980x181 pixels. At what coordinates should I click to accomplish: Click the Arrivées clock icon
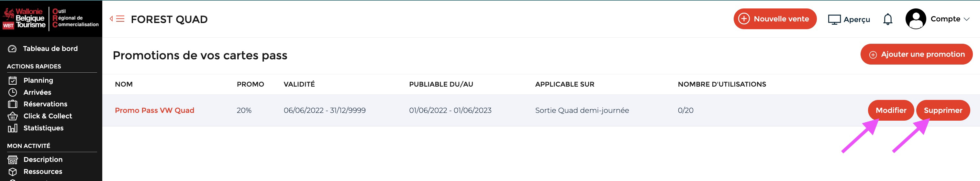13,92
